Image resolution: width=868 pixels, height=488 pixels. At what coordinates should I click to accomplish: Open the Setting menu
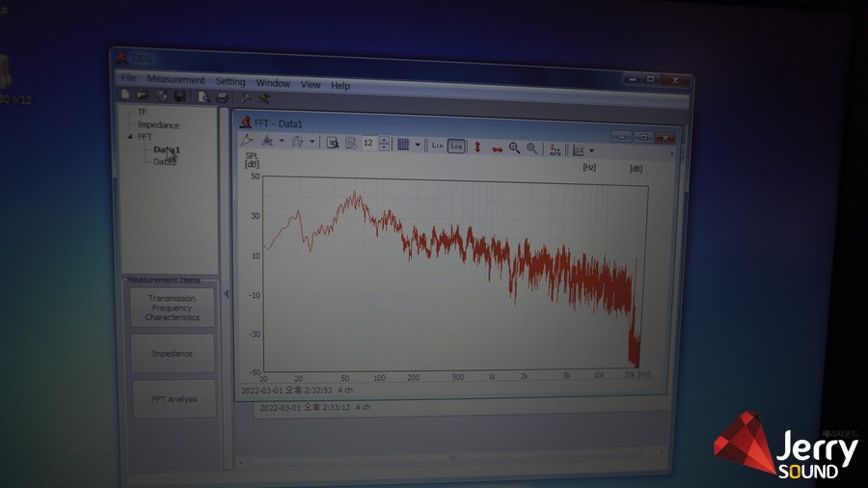tap(230, 82)
